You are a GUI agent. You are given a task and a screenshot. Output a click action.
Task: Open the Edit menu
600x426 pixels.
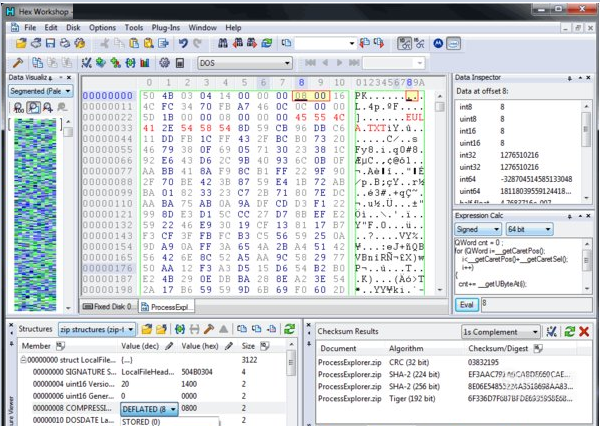point(51,28)
